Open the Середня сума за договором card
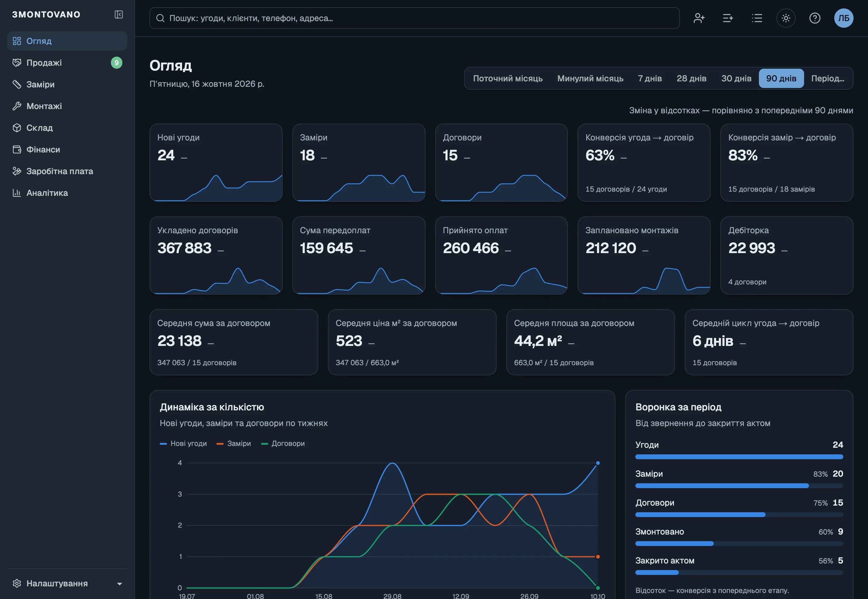The image size is (868, 599). point(234,342)
